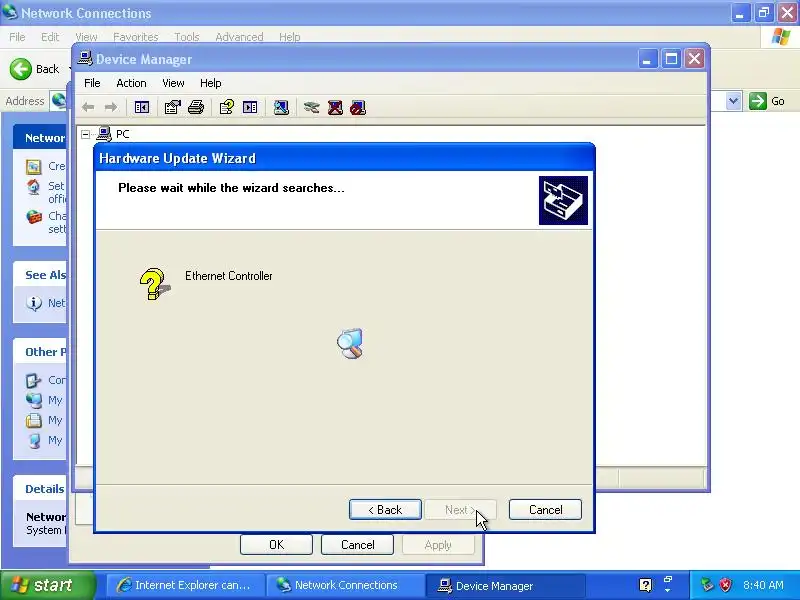The height and width of the screenshot is (600, 800).
Task: Click the searching magnifier animation icon
Action: tap(350, 343)
